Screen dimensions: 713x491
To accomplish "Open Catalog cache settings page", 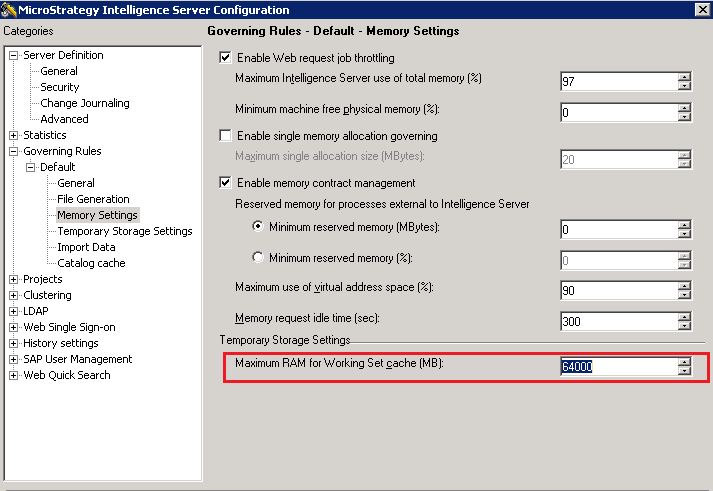I will click(x=91, y=263).
